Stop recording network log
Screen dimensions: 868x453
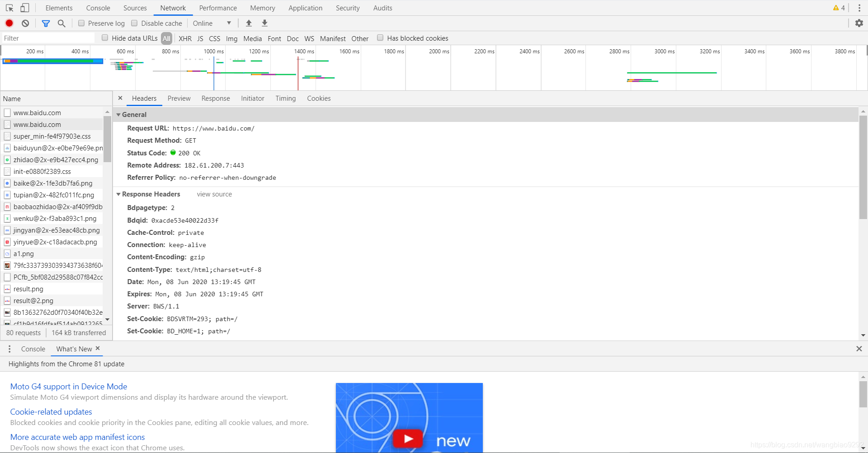tap(9, 23)
